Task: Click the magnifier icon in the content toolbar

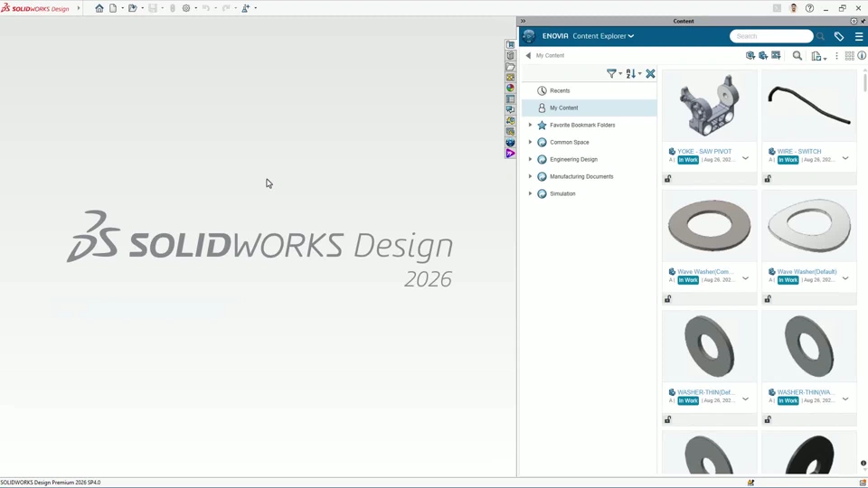Action: 797,56
